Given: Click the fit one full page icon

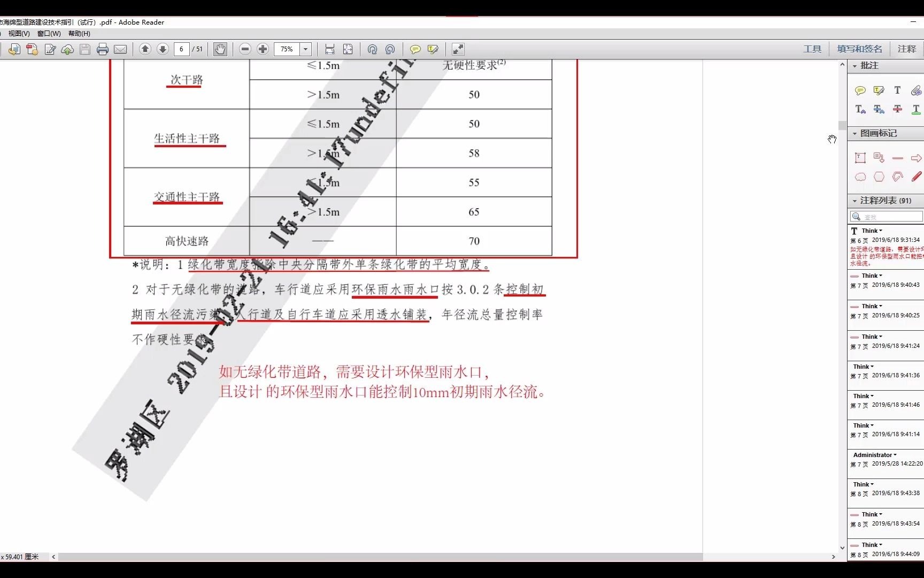Looking at the screenshot, I should click(348, 49).
